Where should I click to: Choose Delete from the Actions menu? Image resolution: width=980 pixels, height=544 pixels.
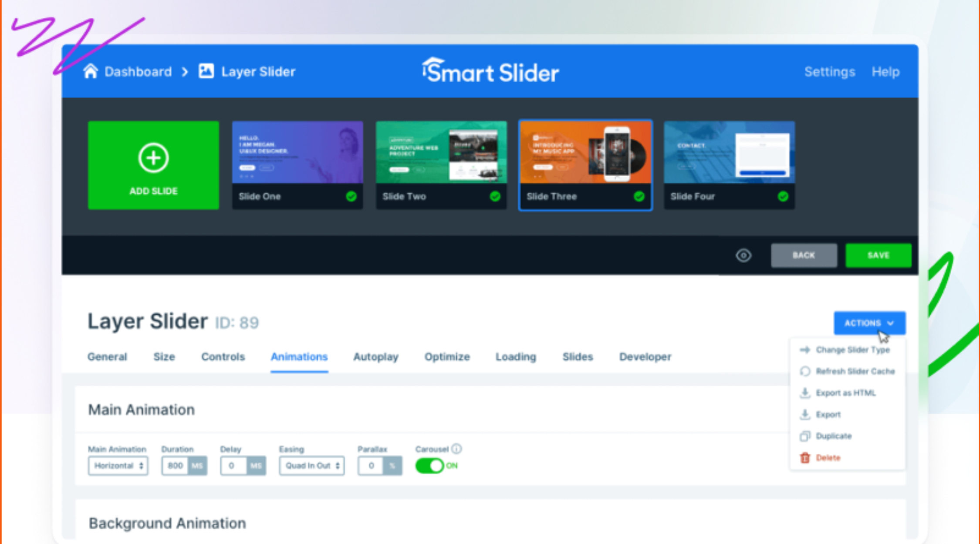(x=848, y=458)
